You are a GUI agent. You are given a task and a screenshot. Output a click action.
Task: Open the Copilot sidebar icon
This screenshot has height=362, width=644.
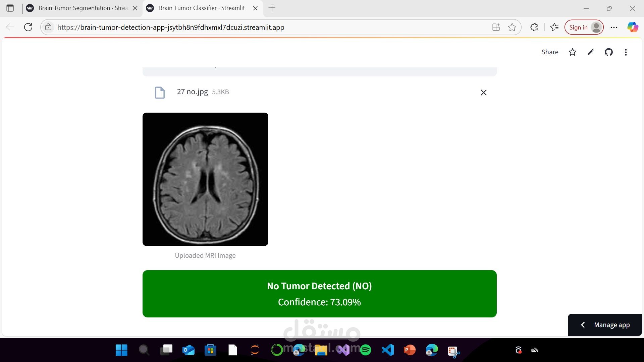click(633, 27)
